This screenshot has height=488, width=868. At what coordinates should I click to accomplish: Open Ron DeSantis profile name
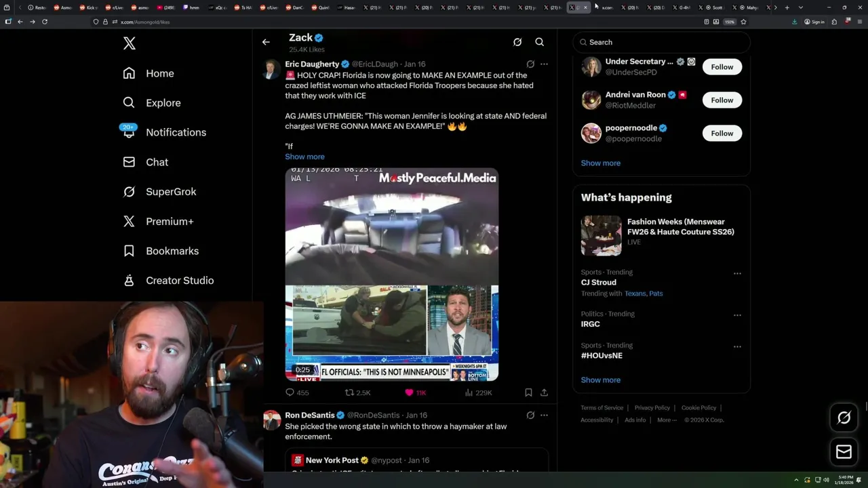[310, 415]
